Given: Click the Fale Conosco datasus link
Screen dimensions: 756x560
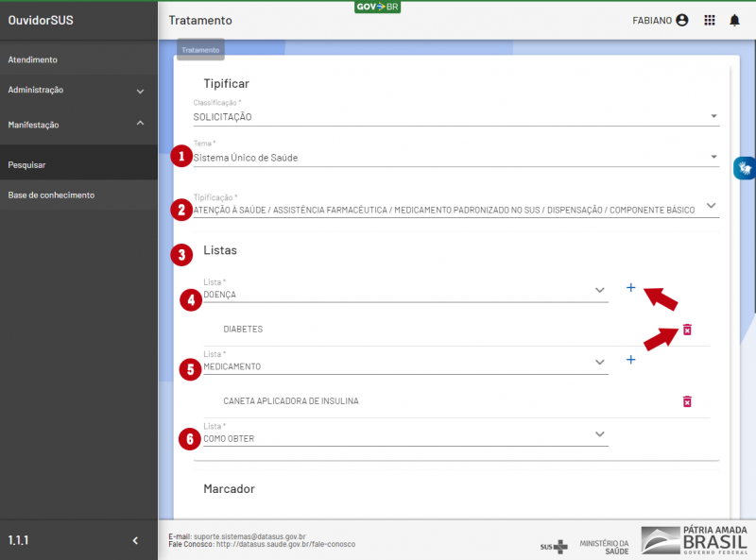Looking at the screenshot, I should click(x=285, y=545).
